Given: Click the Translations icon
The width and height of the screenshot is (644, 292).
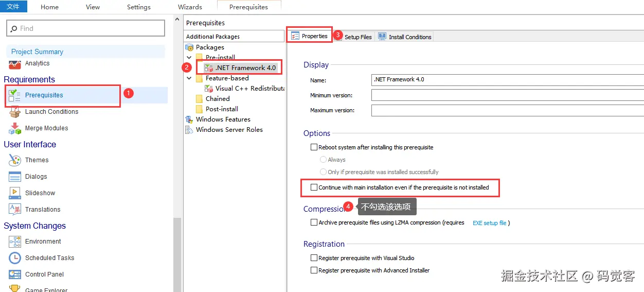Looking at the screenshot, I should click(15, 210).
